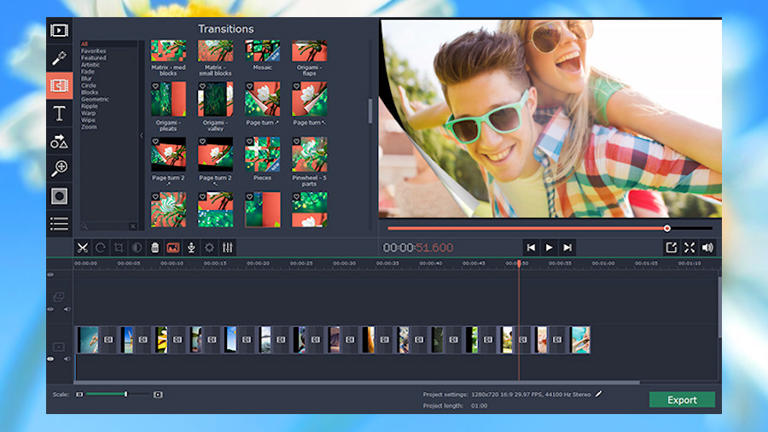
Task: Click the zoom-in scale icon
Action: pyautogui.click(x=158, y=394)
